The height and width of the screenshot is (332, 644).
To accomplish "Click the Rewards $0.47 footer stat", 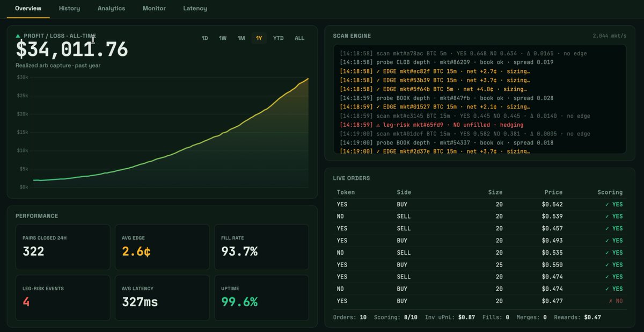I will (577, 317).
